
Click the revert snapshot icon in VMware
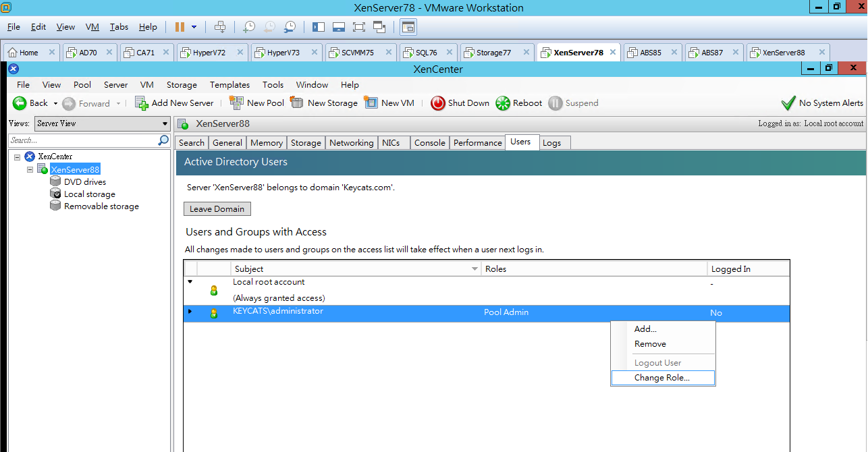point(269,27)
